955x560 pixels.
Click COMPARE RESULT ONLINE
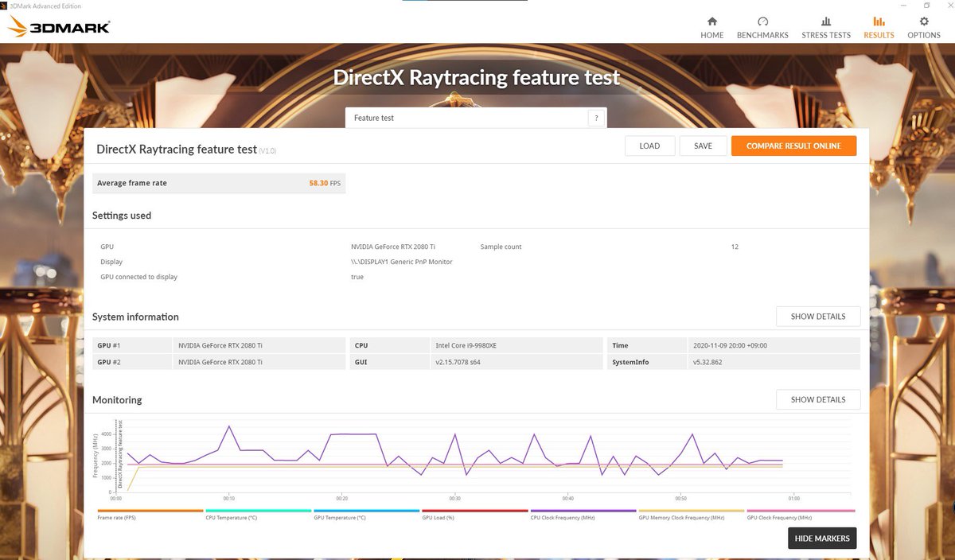(793, 146)
